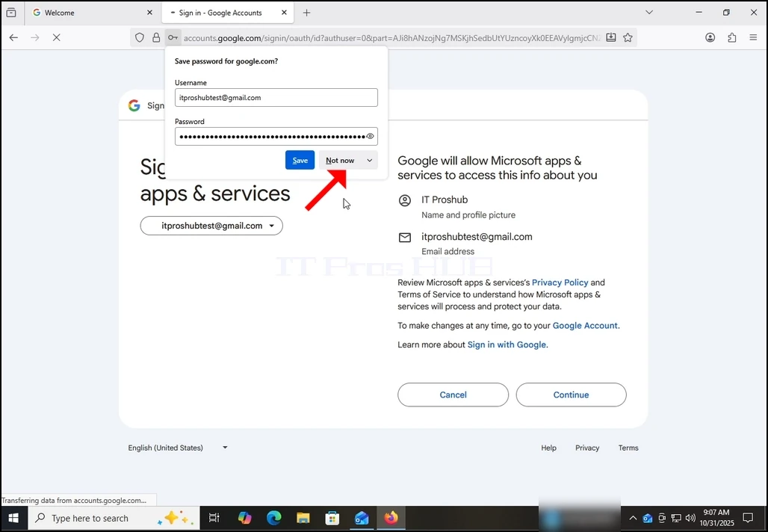
Task: Open the Sign in with Google link
Action: pyautogui.click(x=507, y=345)
